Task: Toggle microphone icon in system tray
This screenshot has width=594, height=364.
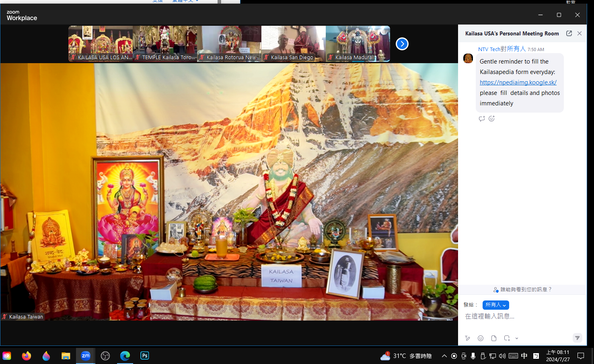Action: pos(473,356)
